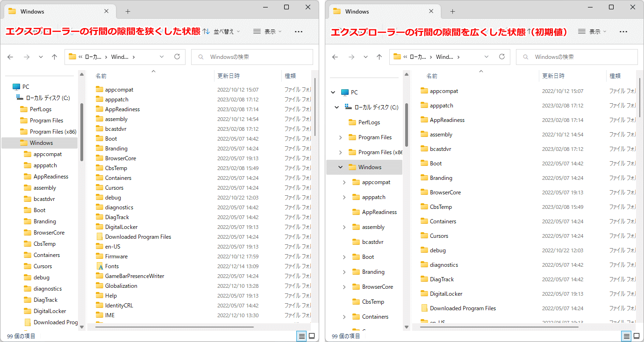Click Back arrow in right Explorer window
This screenshot has width=644, height=342.
pos(335,57)
